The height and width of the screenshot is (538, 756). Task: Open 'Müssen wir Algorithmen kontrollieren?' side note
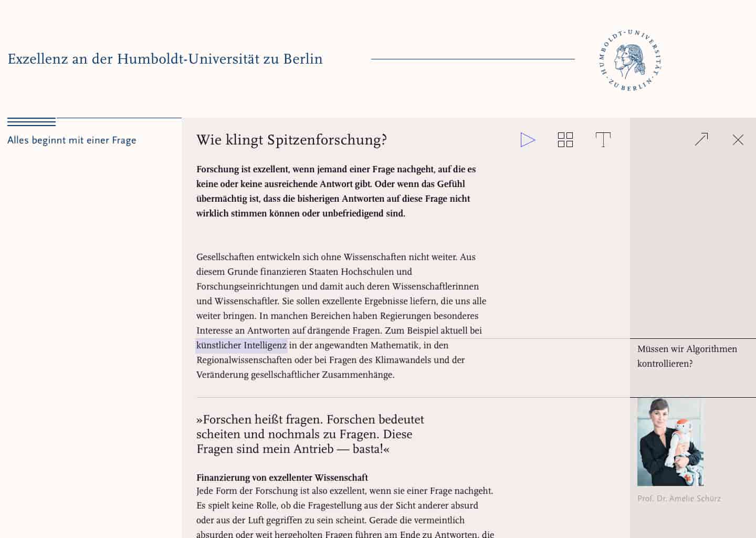pyautogui.click(x=687, y=356)
